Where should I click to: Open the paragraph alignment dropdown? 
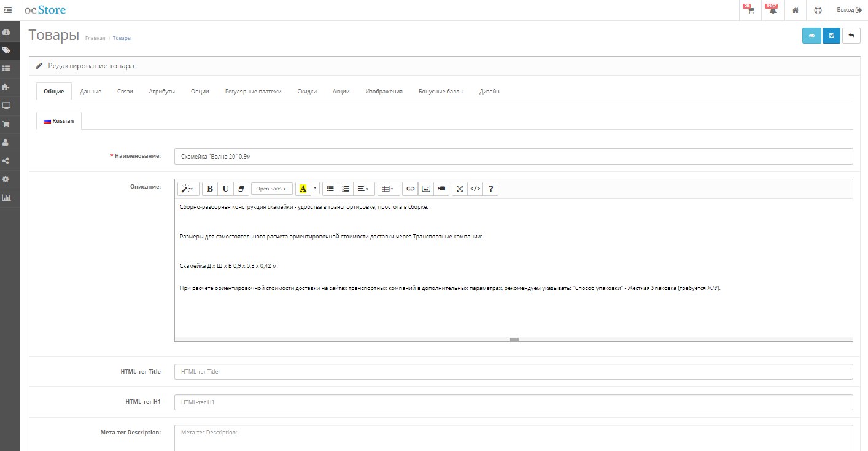363,189
